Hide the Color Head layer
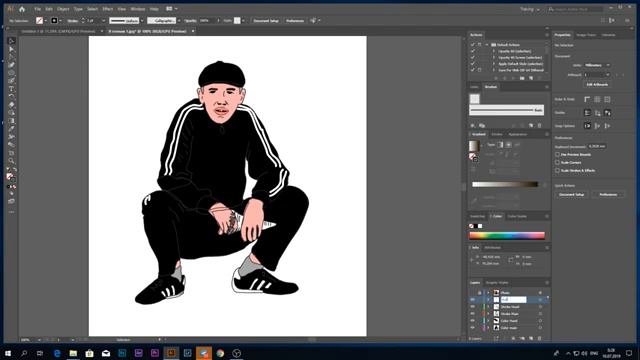 pos(473,321)
